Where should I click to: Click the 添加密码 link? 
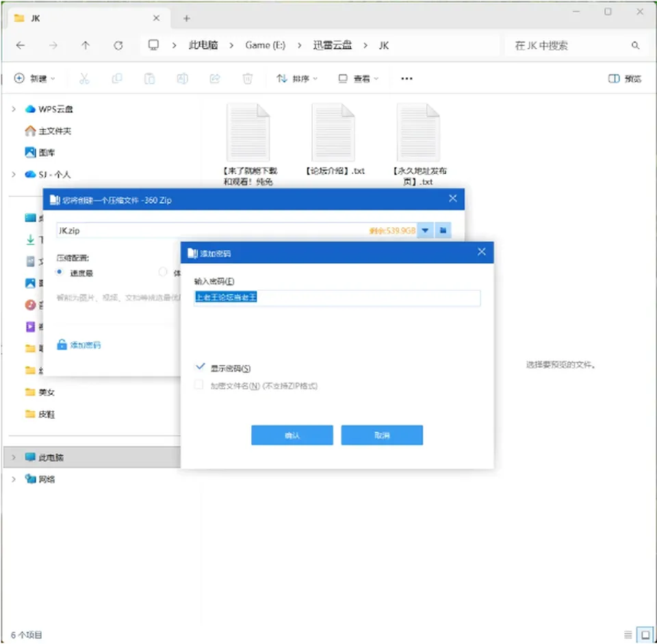coord(79,345)
